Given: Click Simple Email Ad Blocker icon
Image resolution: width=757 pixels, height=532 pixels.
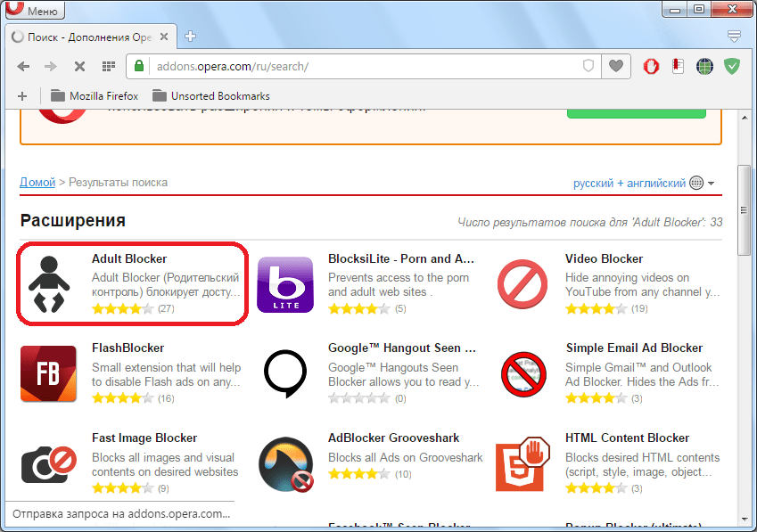Looking at the screenshot, I should point(522,374).
